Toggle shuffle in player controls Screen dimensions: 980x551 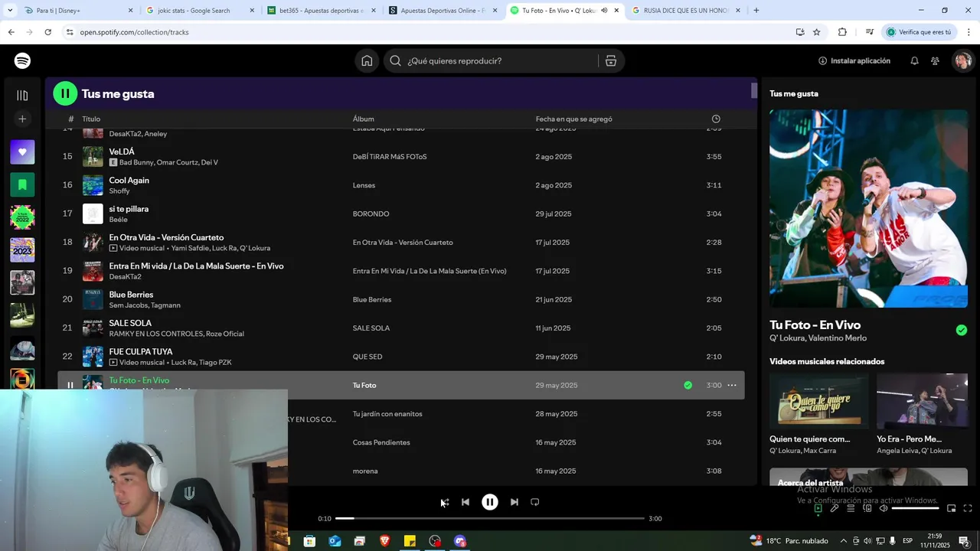pos(444,502)
